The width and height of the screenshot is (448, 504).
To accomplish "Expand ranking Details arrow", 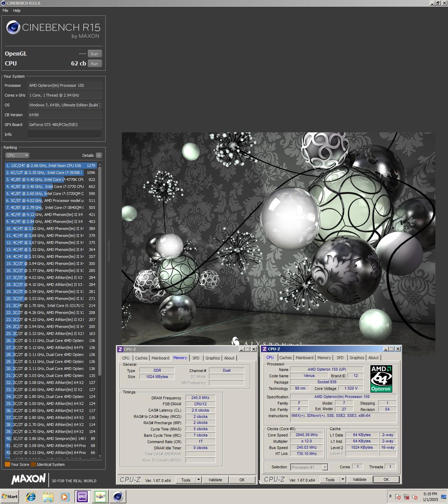I will [x=99, y=155].
